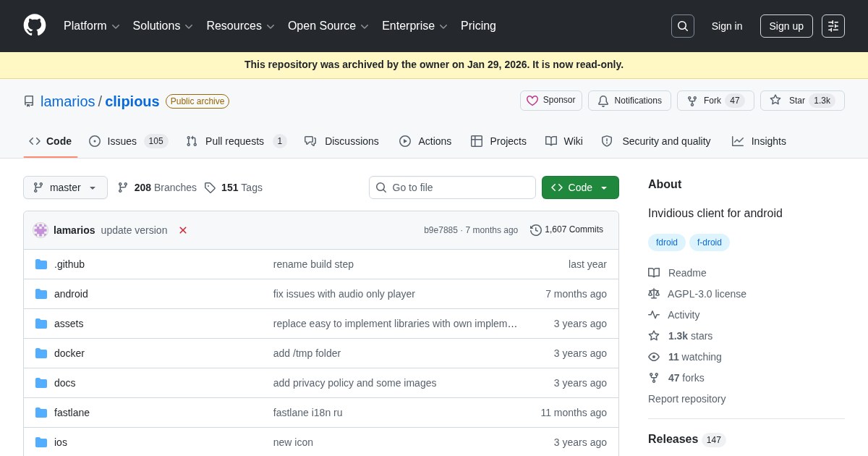Click the Sign up button
The height and width of the screenshot is (456, 868).
786,26
